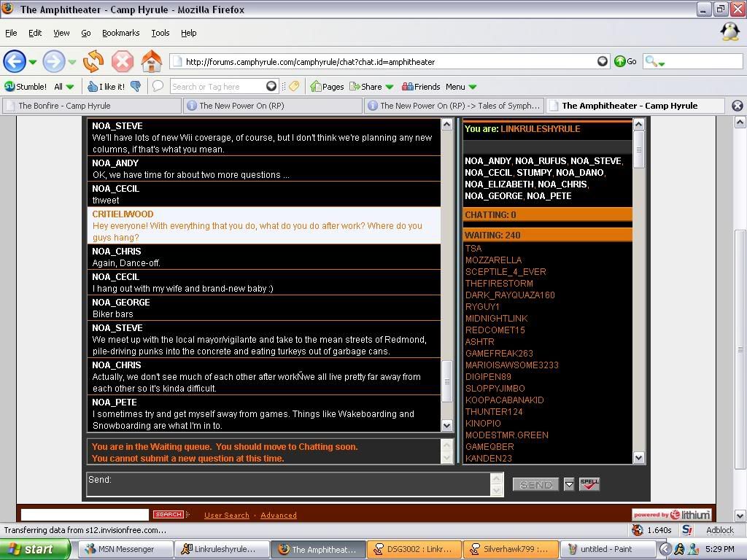Open the File menu

pyautogui.click(x=11, y=33)
